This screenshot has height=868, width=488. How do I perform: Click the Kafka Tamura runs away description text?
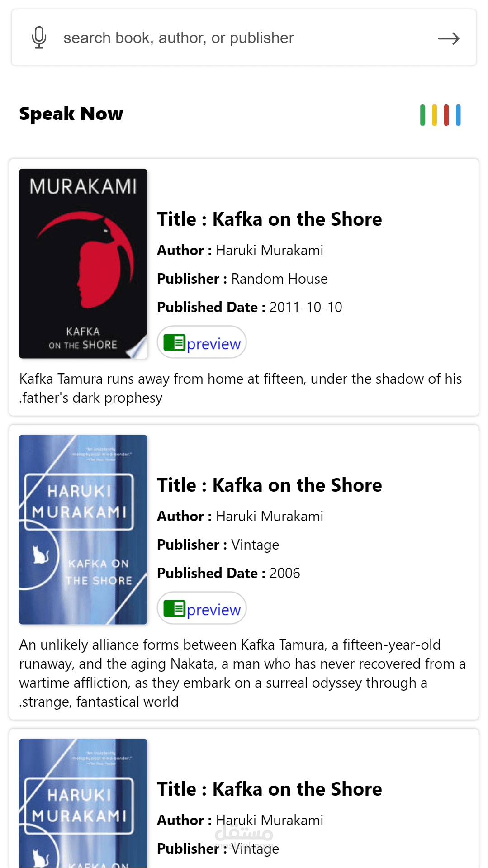241,388
